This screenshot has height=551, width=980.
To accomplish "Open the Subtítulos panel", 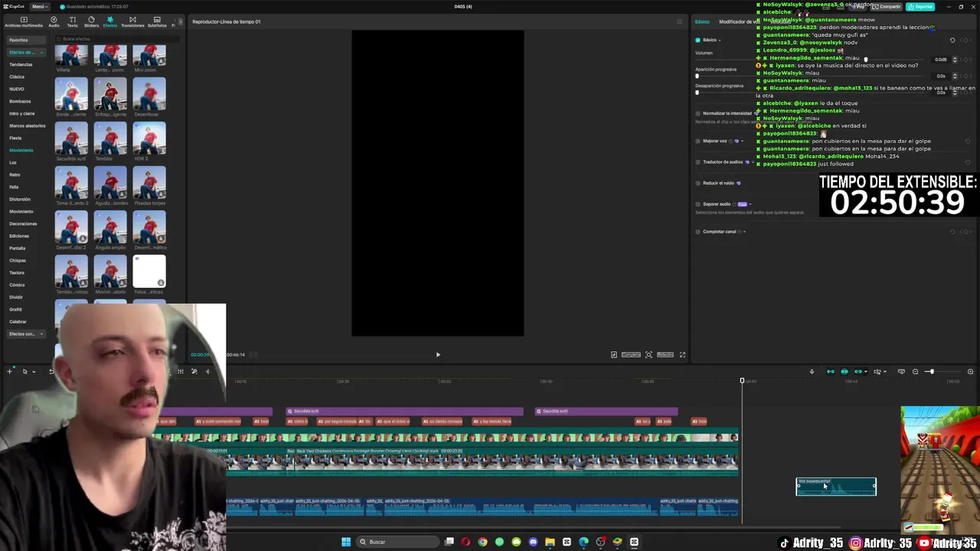I will coord(157,21).
